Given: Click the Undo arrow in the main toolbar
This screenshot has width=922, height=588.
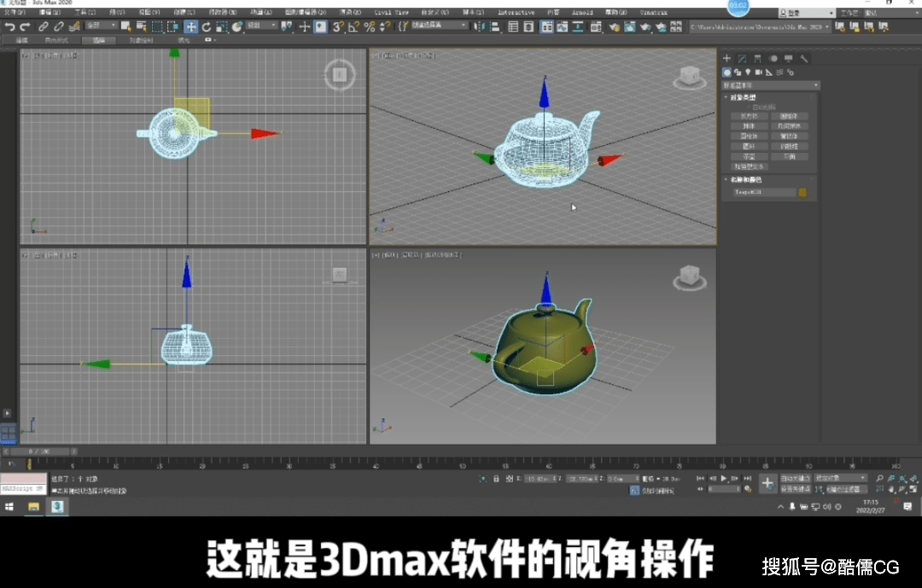Looking at the screenshot, I should (x=9, y=26).
